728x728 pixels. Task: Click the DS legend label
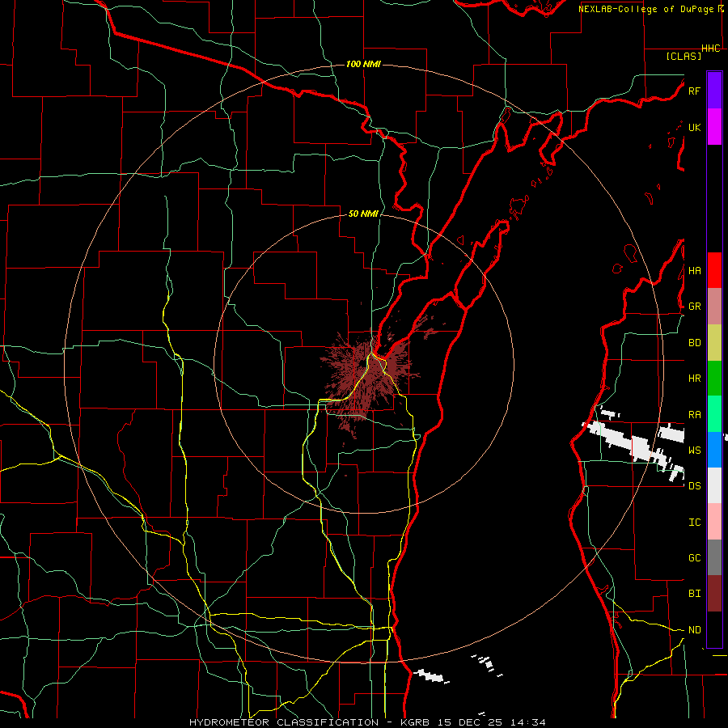pos(694,485)
